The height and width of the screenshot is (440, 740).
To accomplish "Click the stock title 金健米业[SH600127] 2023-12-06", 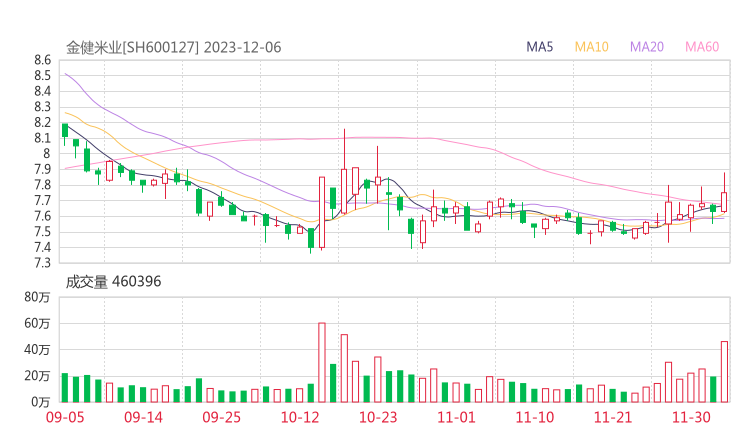I will (174, 48).
